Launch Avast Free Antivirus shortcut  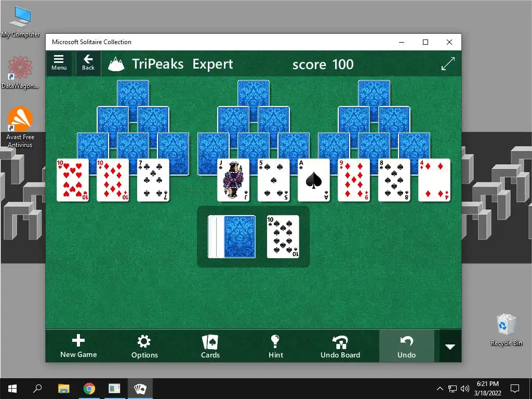(20, 128)
